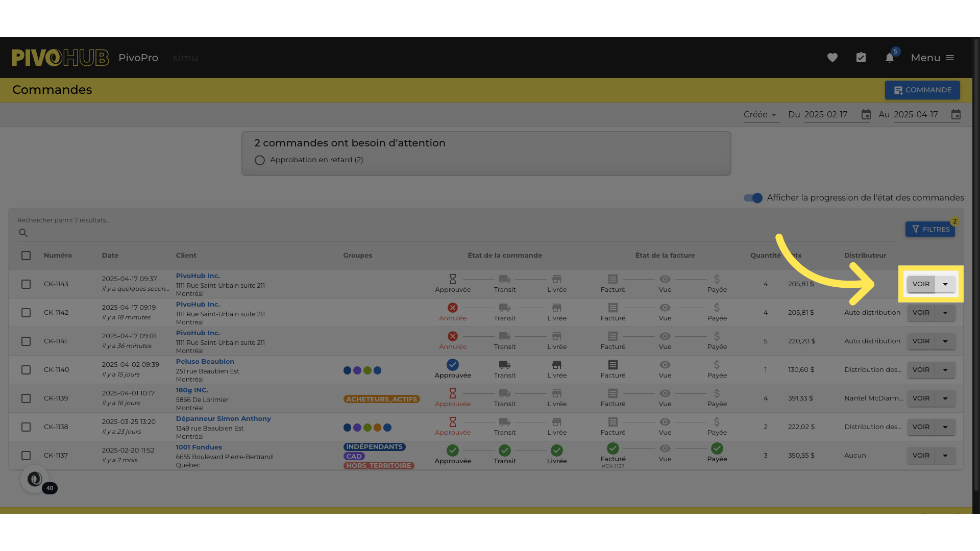This screenshot has width=980, height=551.
Task: Click the PivoHub logo
Action: click(x=60, y=58)
